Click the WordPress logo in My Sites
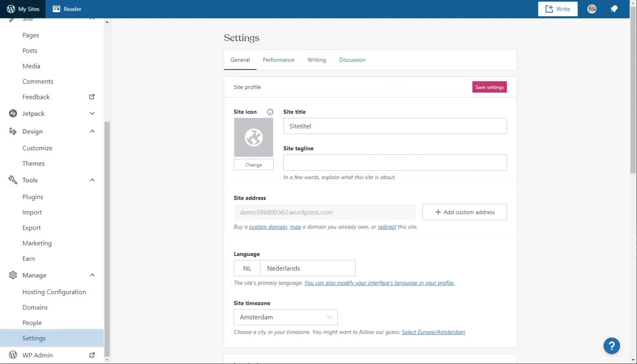The image size is (637, 364). (x=11, y=9)
